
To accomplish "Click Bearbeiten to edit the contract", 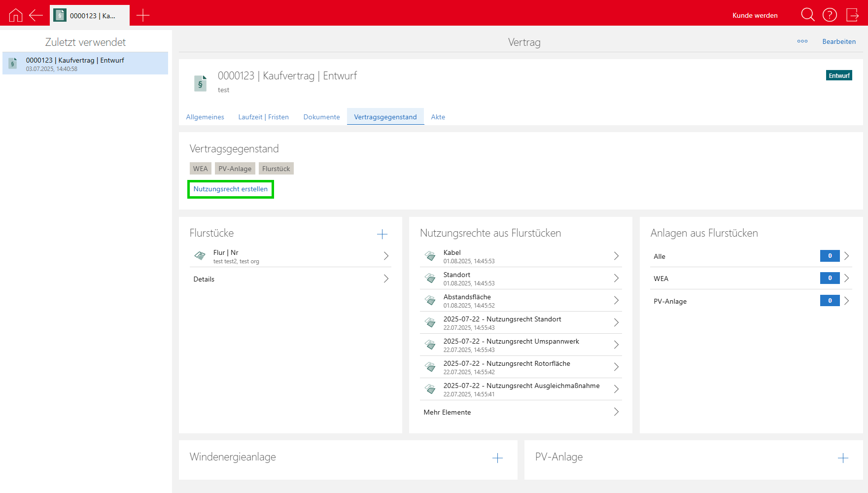I will pos(838,41).
